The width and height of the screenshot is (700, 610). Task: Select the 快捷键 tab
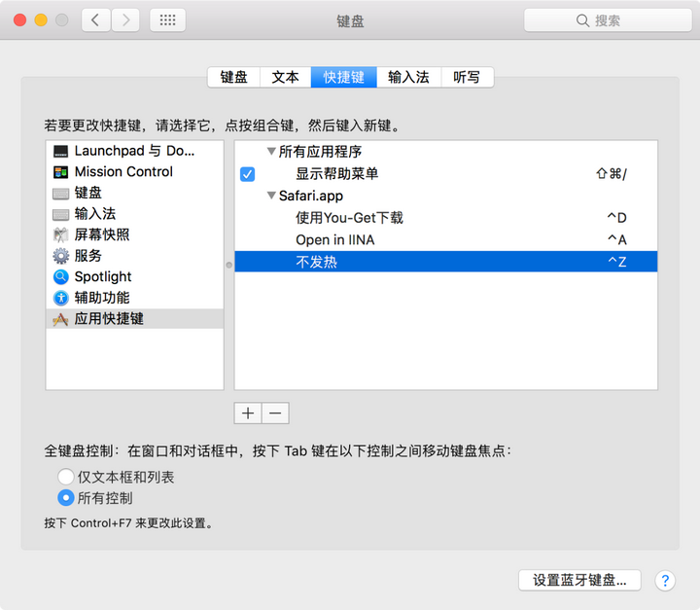344,77
